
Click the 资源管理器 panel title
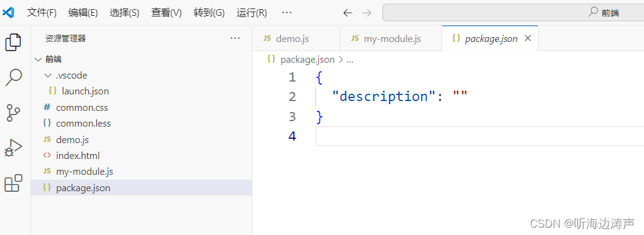[x=65, y=38]
